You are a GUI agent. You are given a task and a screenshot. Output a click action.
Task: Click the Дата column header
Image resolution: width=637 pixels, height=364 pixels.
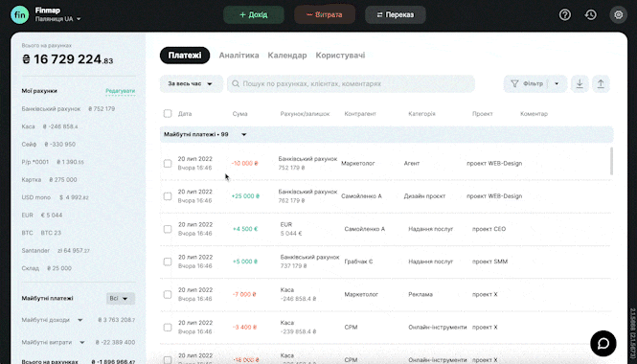[x=185, y=114]
